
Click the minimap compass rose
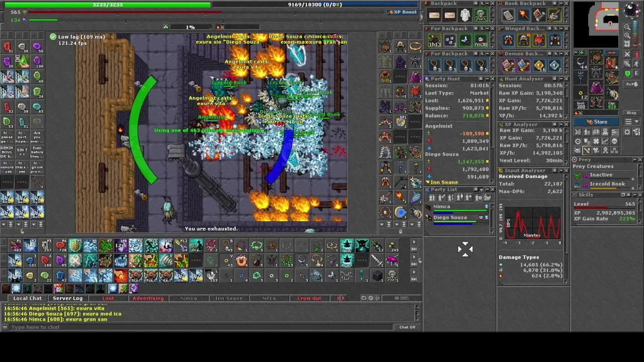[631, 10]
